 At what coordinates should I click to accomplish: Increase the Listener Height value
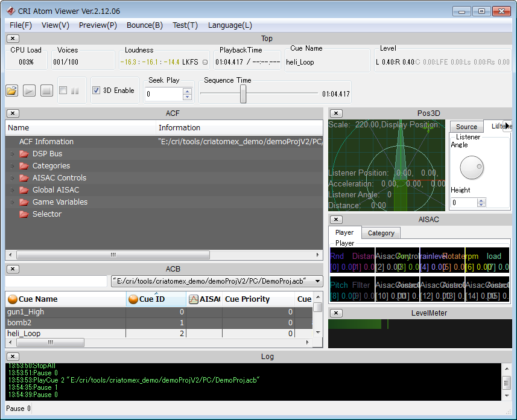point(481,200)
